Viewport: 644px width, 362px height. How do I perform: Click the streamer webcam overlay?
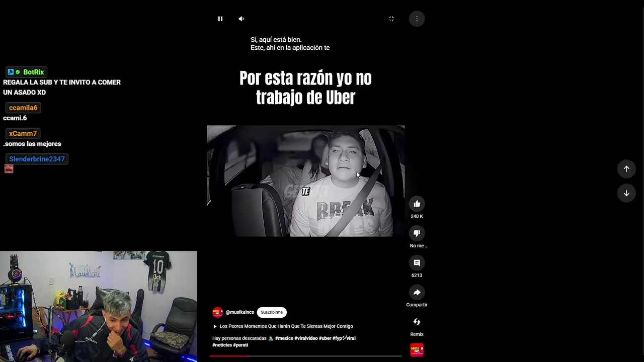click(99, 307)
